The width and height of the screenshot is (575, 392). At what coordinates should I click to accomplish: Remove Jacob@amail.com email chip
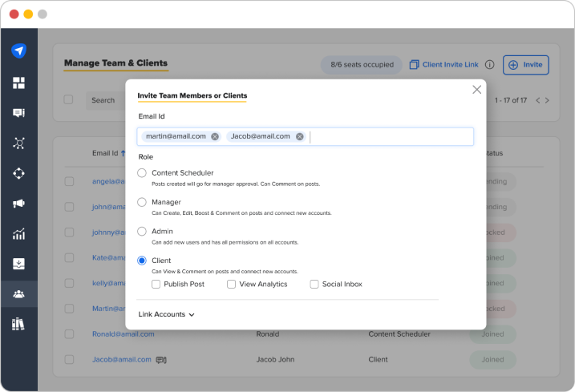(300, 136)
